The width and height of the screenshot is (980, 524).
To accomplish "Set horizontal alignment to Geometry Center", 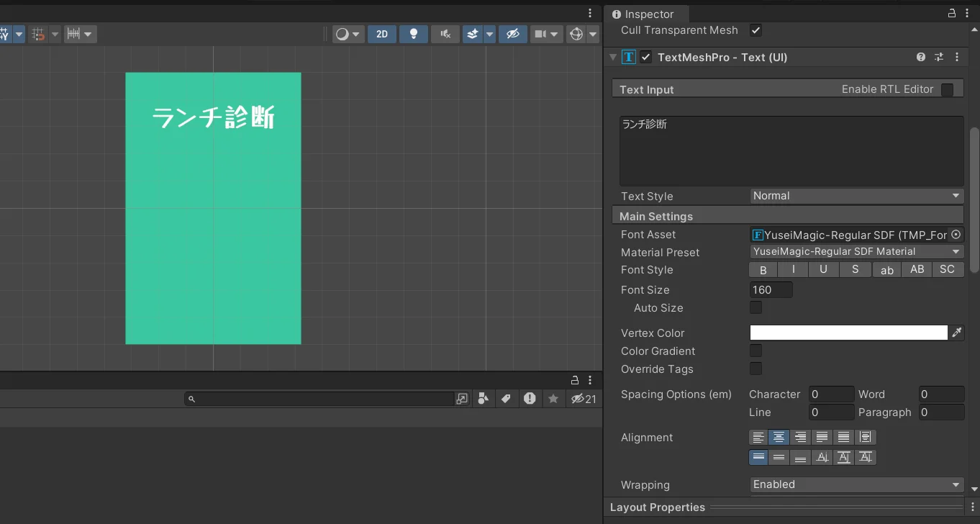I will 866,437.
